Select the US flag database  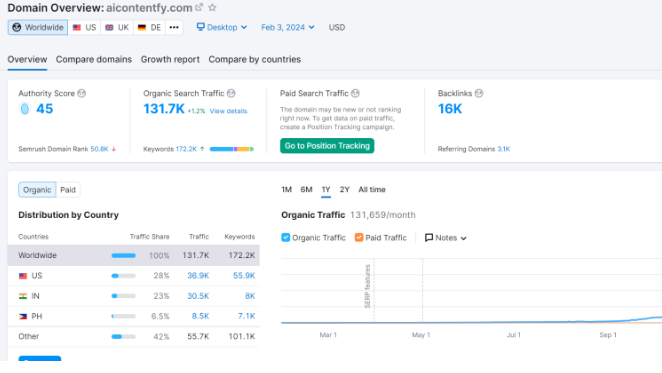[84, 27]
